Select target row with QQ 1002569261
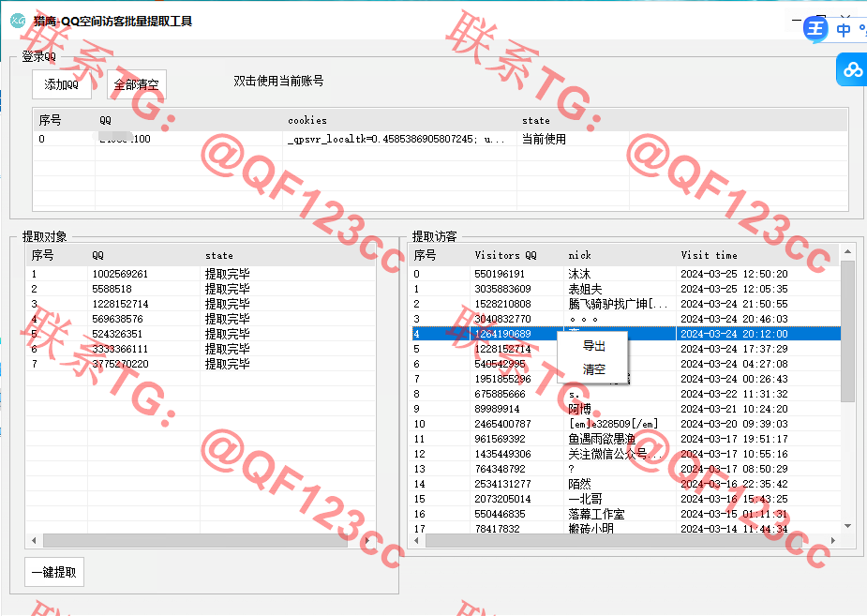Screen dimensions: 867x616 pos(201,274)
